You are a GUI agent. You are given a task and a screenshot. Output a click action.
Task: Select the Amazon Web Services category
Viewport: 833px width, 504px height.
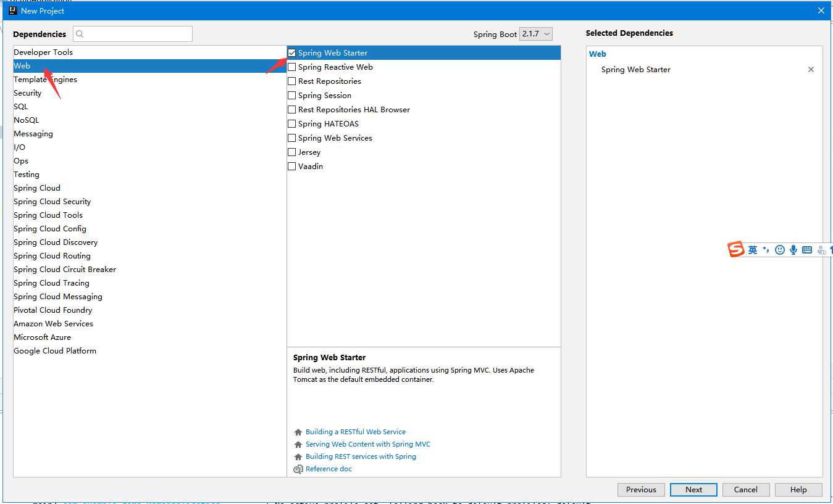[150, 324]
